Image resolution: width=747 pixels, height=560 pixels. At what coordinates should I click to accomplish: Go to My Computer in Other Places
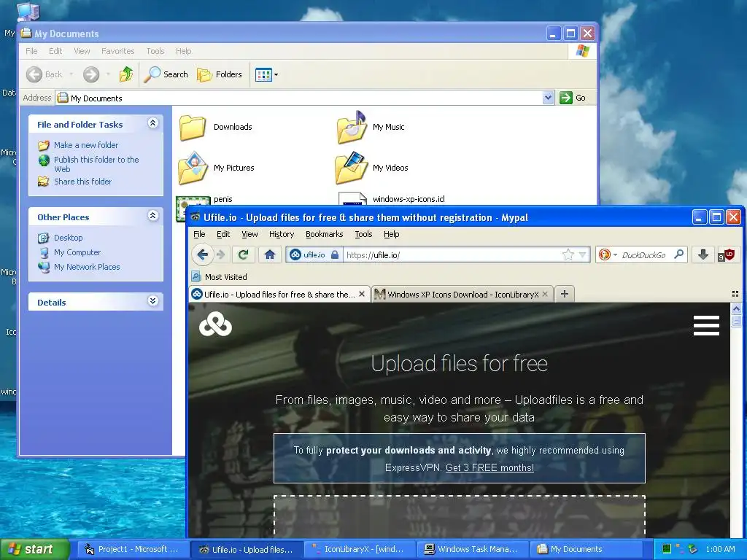point(77,252)
